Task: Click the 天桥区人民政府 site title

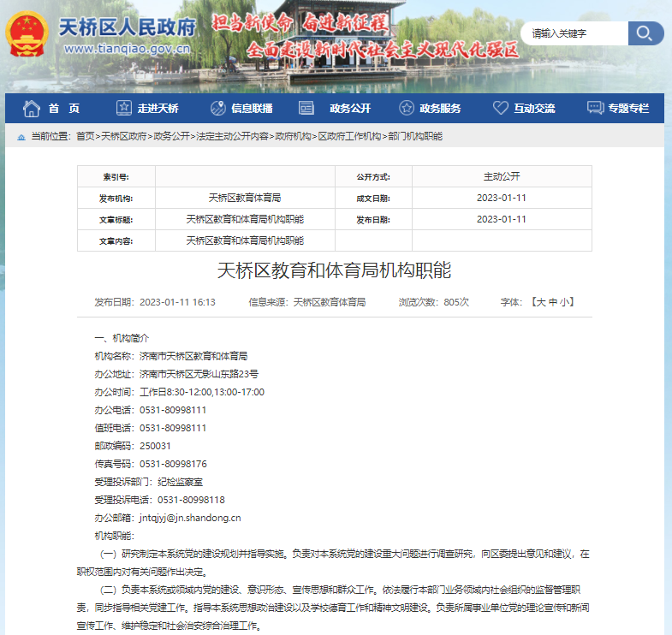Action: click(x=127, y=27)
